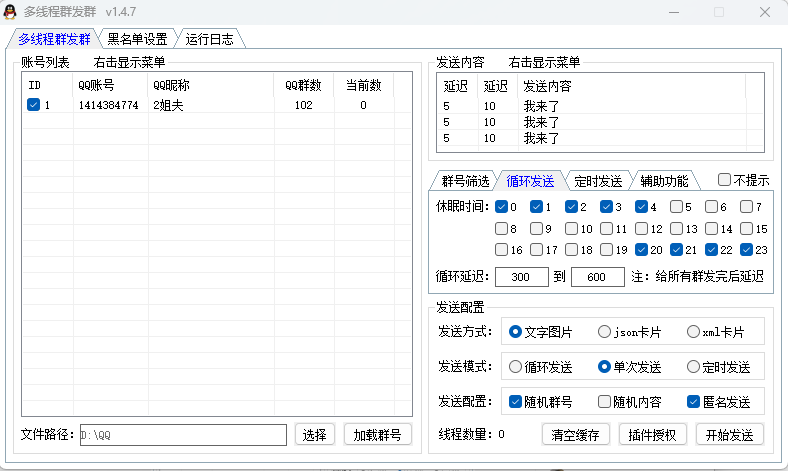This screenshot has width=788, height=471.
Task: Select the json卡片 send method
Action: coord(605,332)
